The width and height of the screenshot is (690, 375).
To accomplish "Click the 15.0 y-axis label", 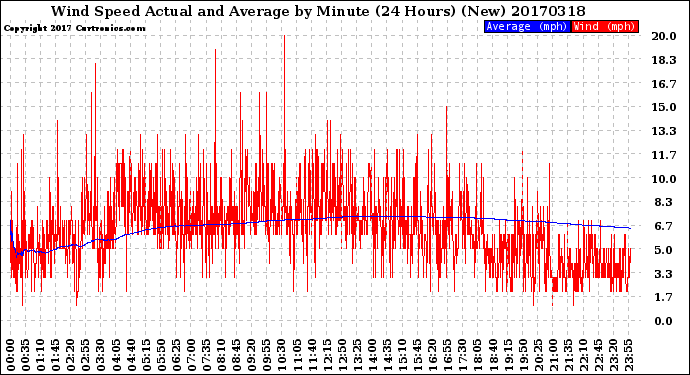I will tap(664, 107).
